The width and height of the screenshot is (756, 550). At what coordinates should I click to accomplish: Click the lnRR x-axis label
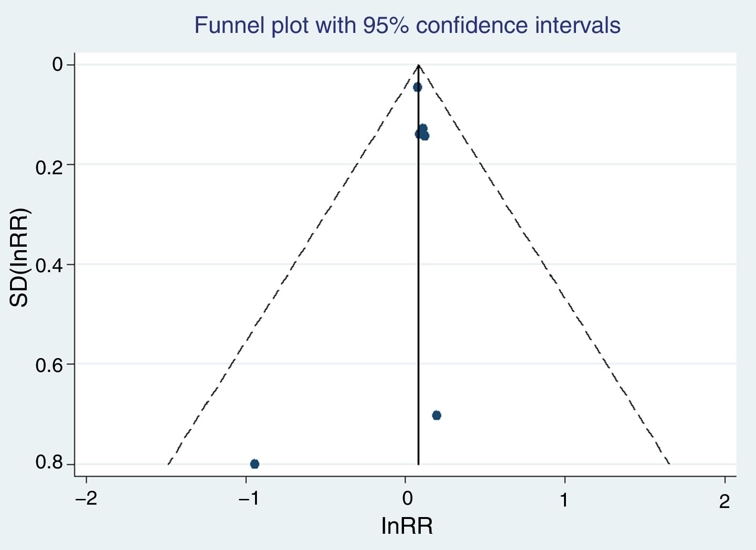click(x=407, y=526)
